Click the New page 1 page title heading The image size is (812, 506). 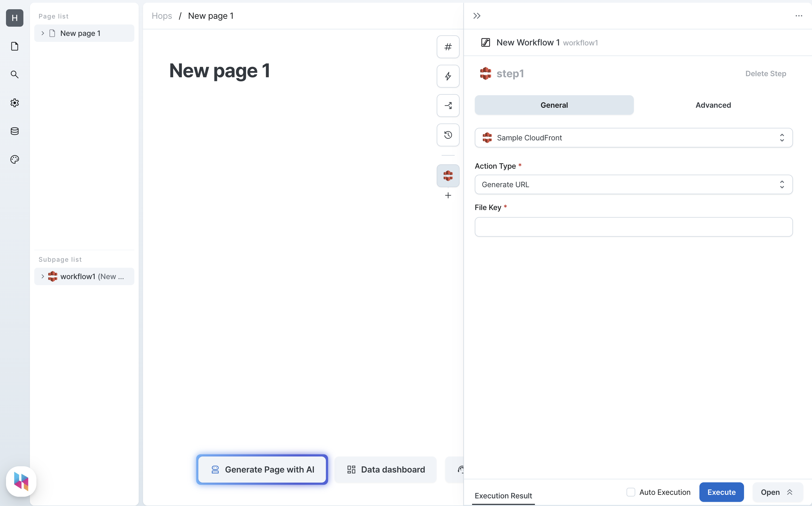coord(219,71)
